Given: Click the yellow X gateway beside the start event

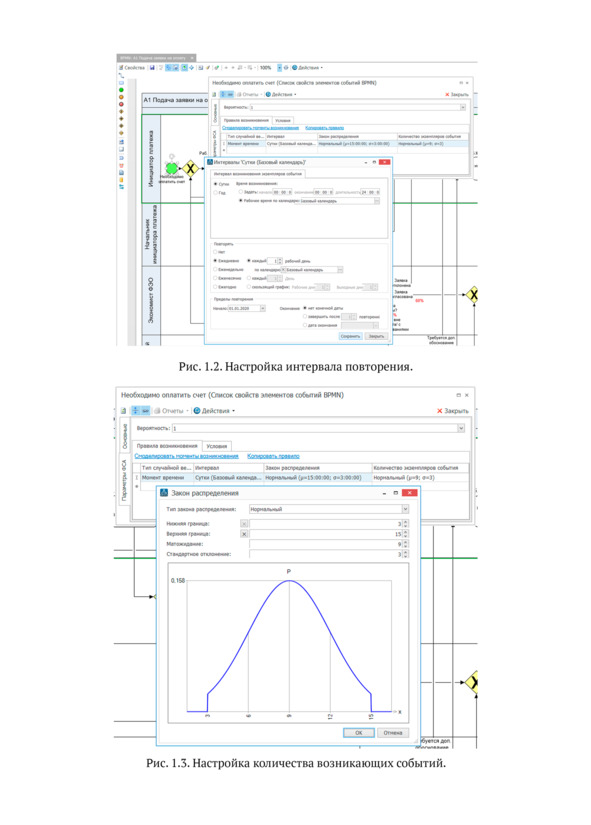Looking at the screenshot, I should click(190, 168).
